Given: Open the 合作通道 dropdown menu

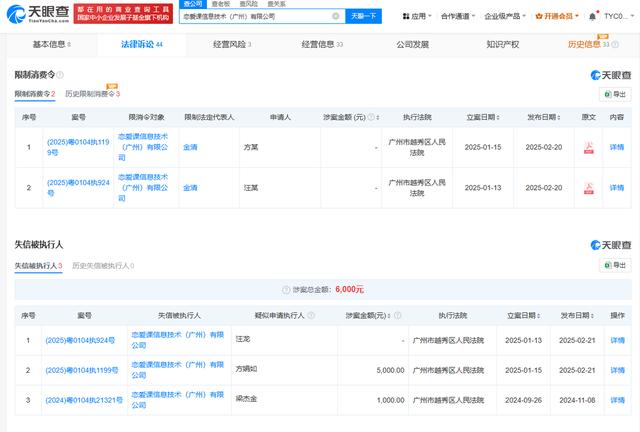Looking at the screenshot, I should point(458,16).
